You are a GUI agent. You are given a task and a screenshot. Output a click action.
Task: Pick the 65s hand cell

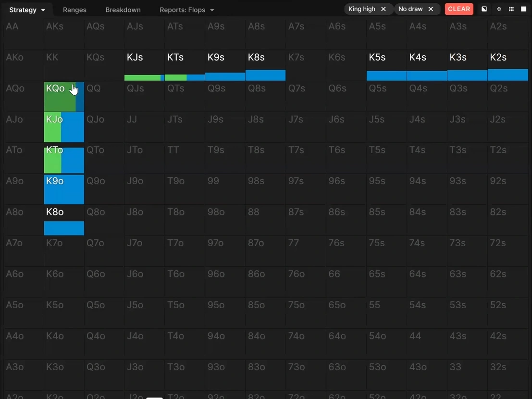click(x=387, y=282)
